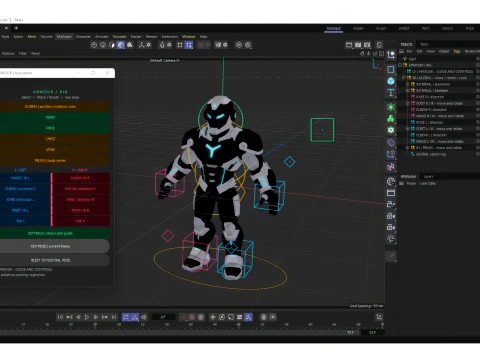Click the record keyframe button
This screenshot has height=360, width=480.
tap(192, 317)
